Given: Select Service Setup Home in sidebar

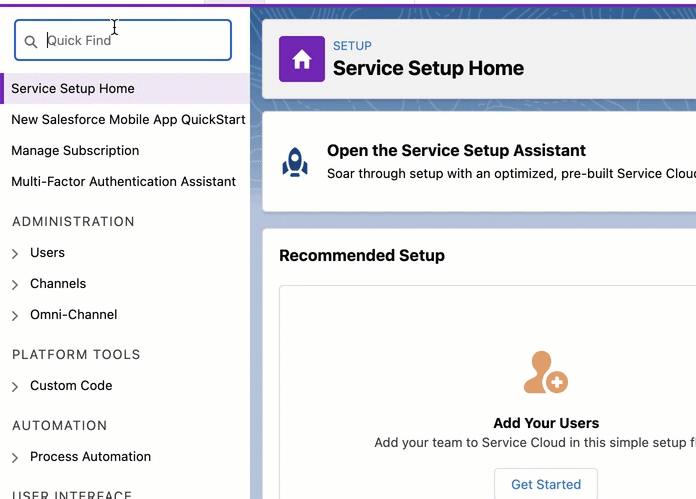Looking at the screenshot, I should 125,88.
